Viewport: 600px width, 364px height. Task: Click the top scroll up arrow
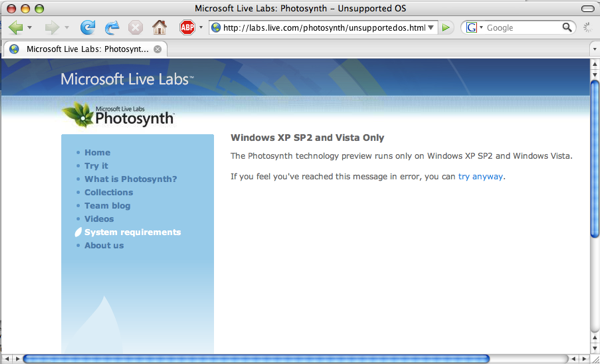(595, 63)
